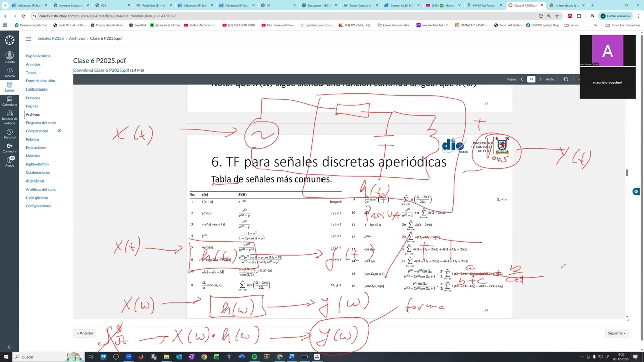Open the Calendario global navigation item
Viewport: 644px width, 362px height.
pos(9,101)
